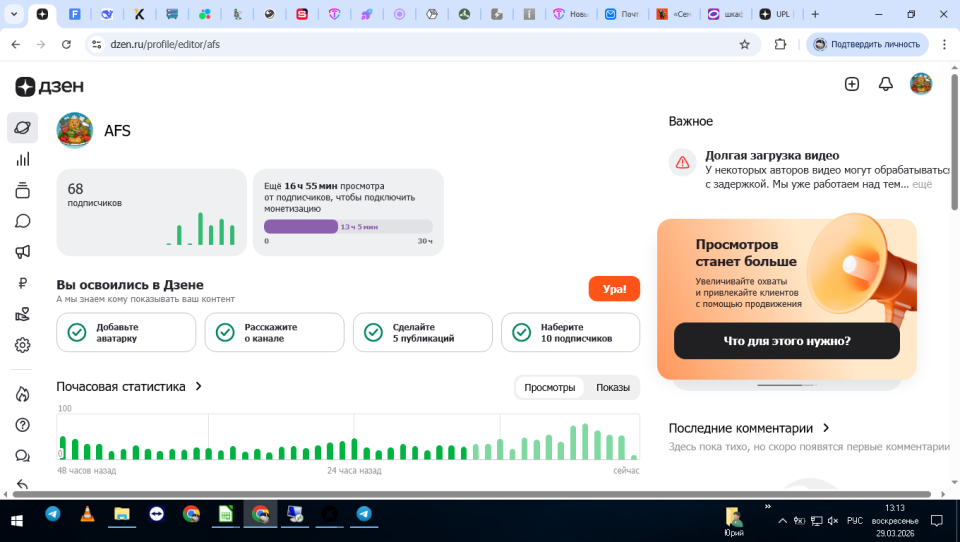The height and width of the screenshot is (542, 960).
Task: Expand the taskbar toolbar double-arrow overflow
Action: pos(767,506)
